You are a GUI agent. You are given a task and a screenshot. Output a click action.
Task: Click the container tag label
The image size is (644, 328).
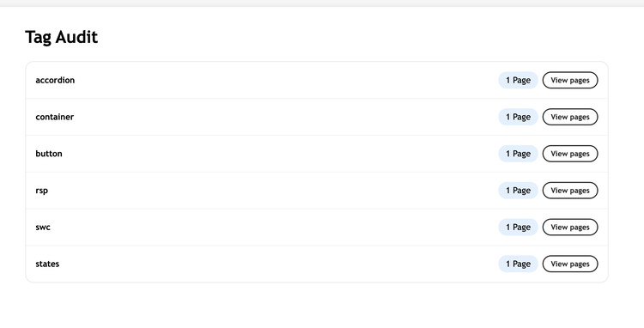[x=55, y=117]
